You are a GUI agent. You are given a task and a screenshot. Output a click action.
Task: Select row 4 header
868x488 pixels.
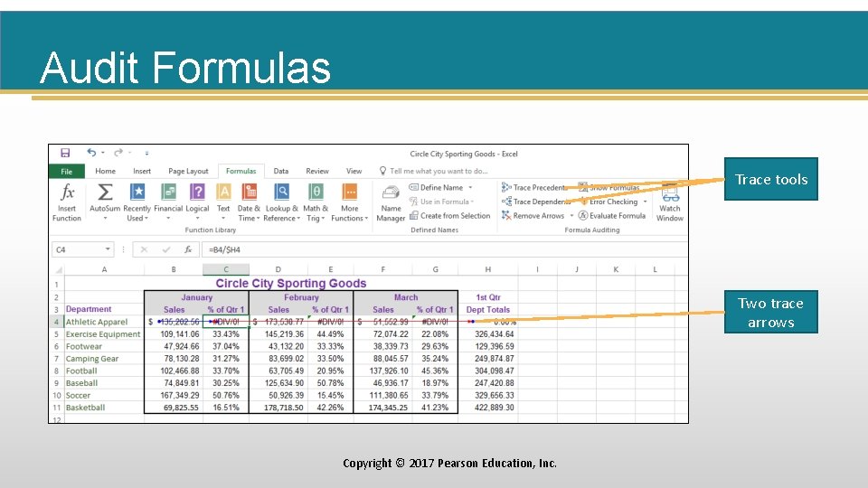click(56, 322)
